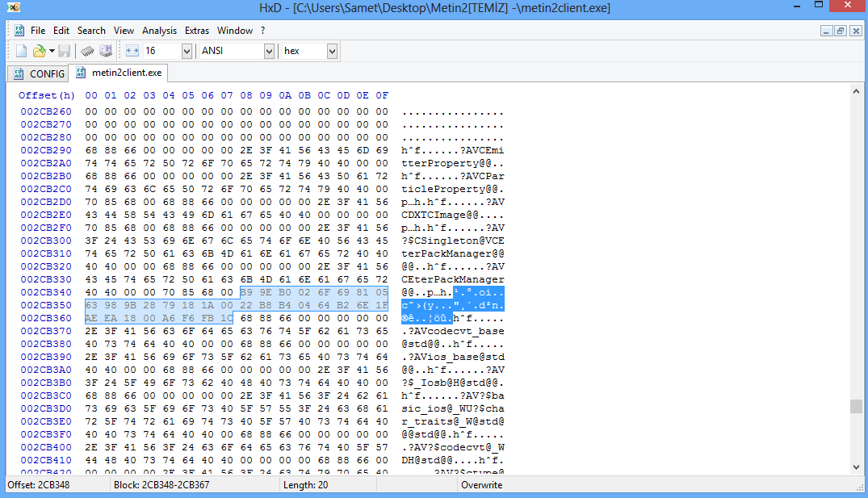The width and height of the screenshot is (868, 498).
Task: Click the status bar 'Offset: 2CB348'
Action: point(38,485)
